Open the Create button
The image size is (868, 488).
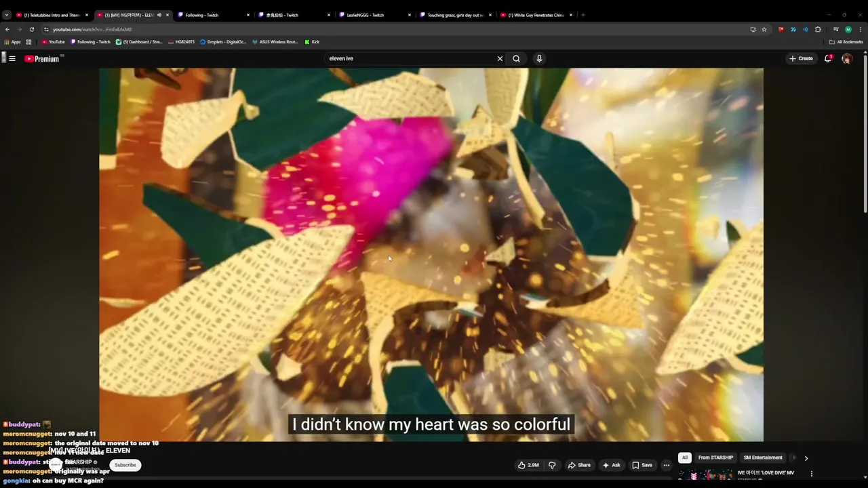point(801,58)
